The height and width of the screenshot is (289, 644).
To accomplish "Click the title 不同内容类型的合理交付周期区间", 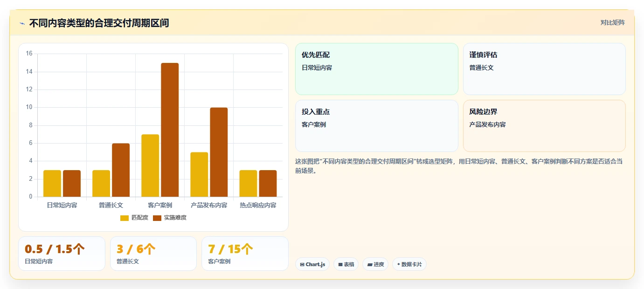I will [x=99, y=23].
